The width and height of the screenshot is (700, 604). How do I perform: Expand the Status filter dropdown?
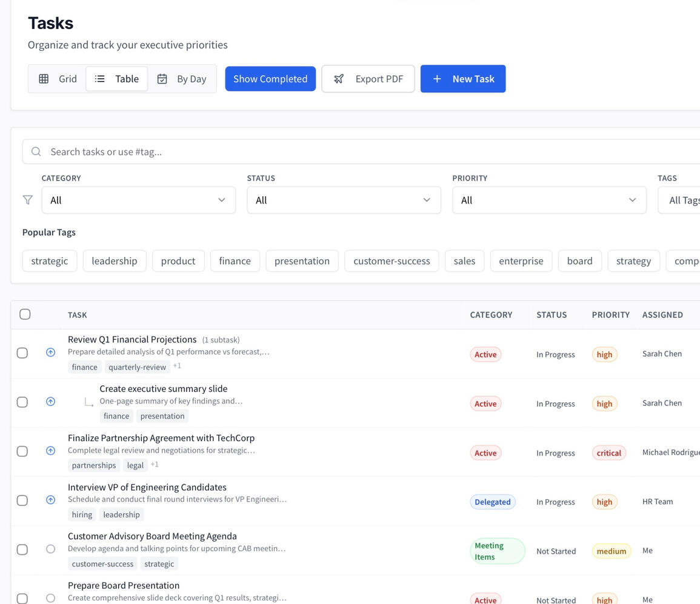tap(344, 200)
